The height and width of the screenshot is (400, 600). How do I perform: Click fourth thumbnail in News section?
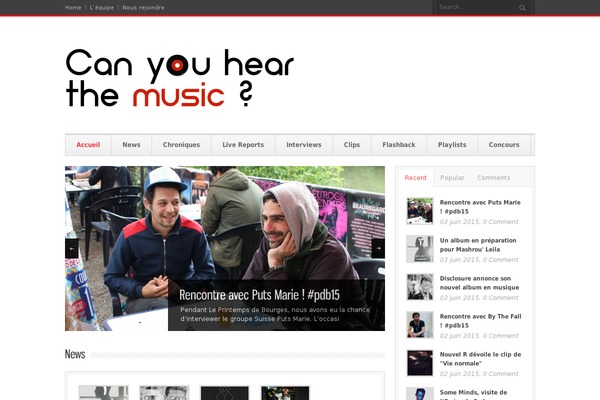(285, 393)
